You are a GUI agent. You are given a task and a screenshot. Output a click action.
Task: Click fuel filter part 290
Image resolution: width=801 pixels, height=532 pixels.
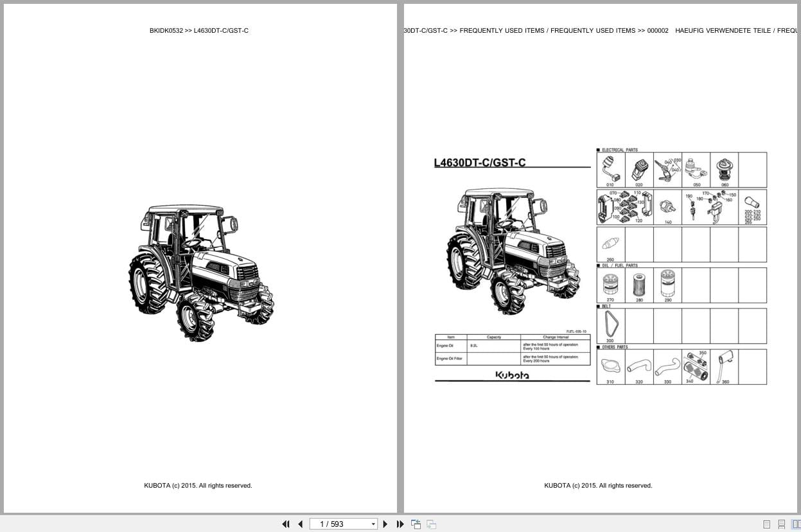point(668,284)
